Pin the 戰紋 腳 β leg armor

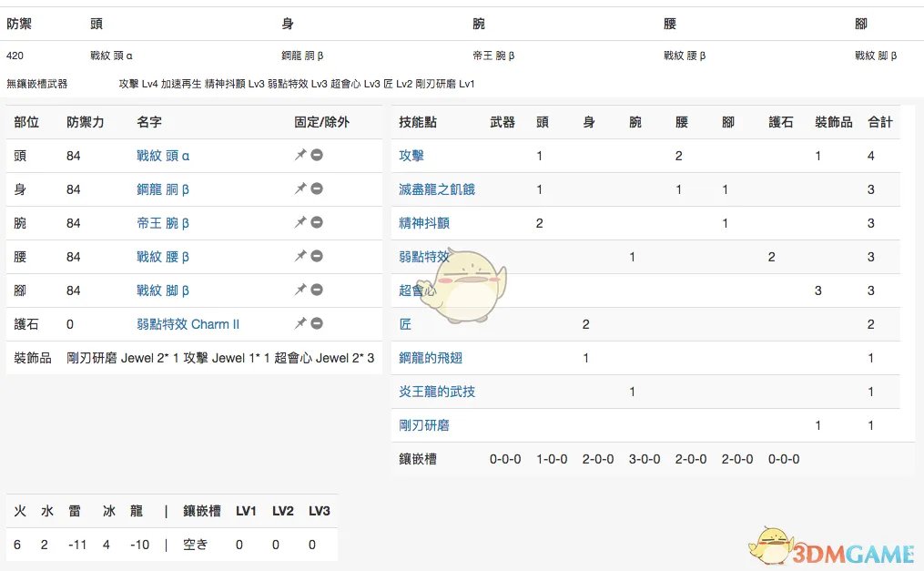point(300,290)
